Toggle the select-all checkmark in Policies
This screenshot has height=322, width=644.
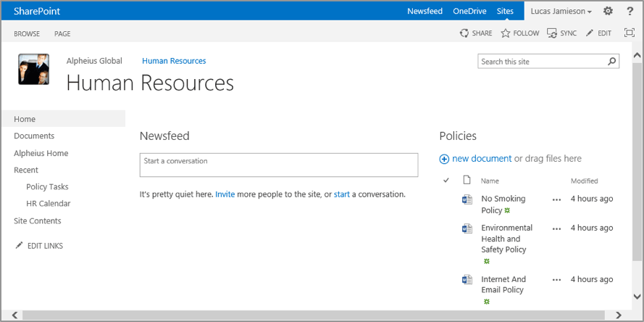tap(446, 181)
